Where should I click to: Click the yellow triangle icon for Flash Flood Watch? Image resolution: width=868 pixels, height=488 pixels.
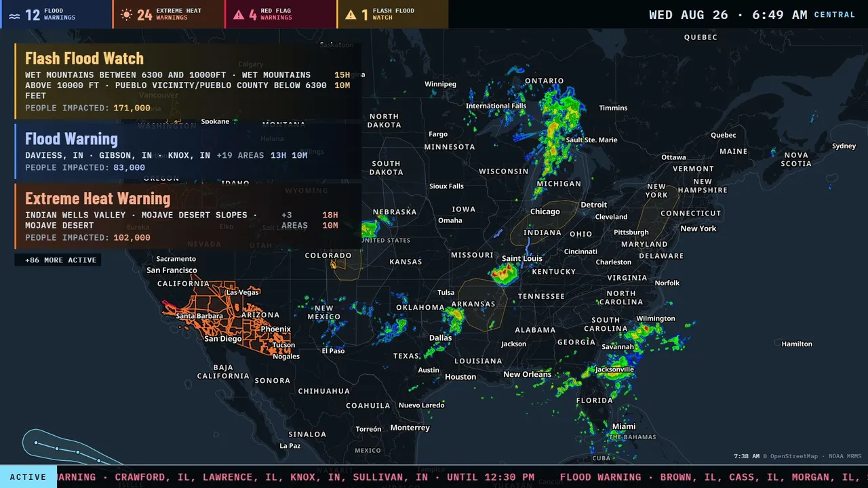pyautogui.click(x=351, y=14)
